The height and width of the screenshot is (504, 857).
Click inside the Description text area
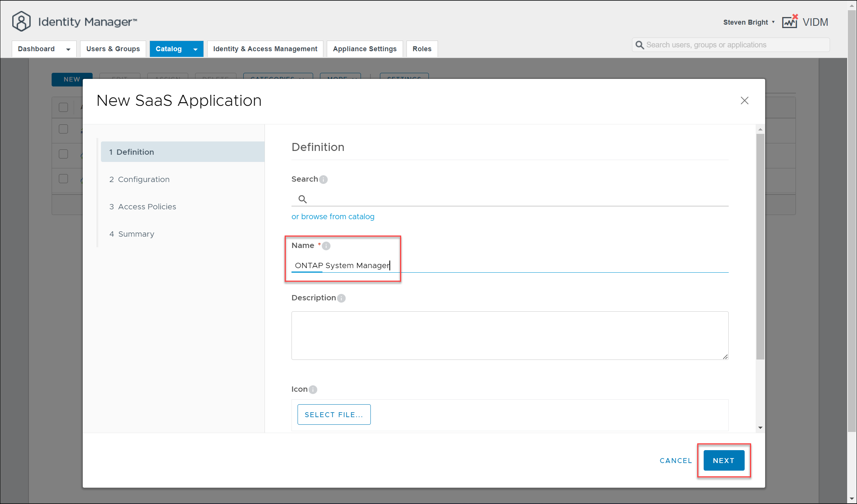509,335
